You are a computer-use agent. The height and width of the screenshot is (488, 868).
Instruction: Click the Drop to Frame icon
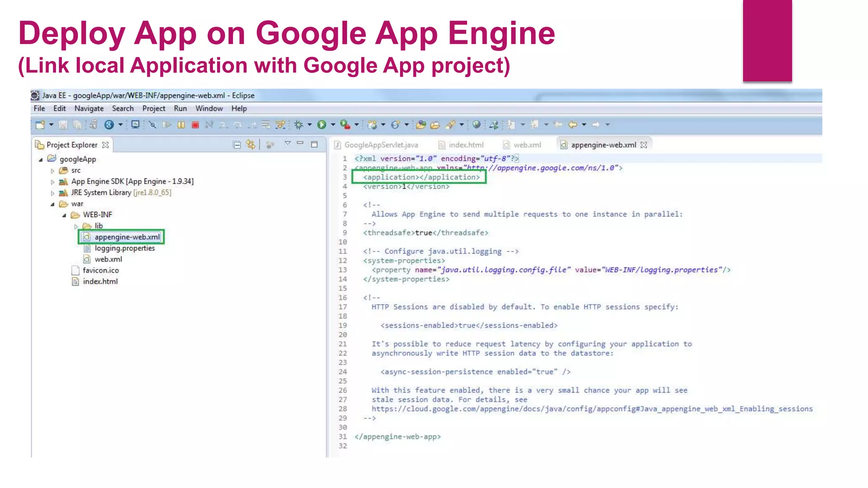[266, 125]
